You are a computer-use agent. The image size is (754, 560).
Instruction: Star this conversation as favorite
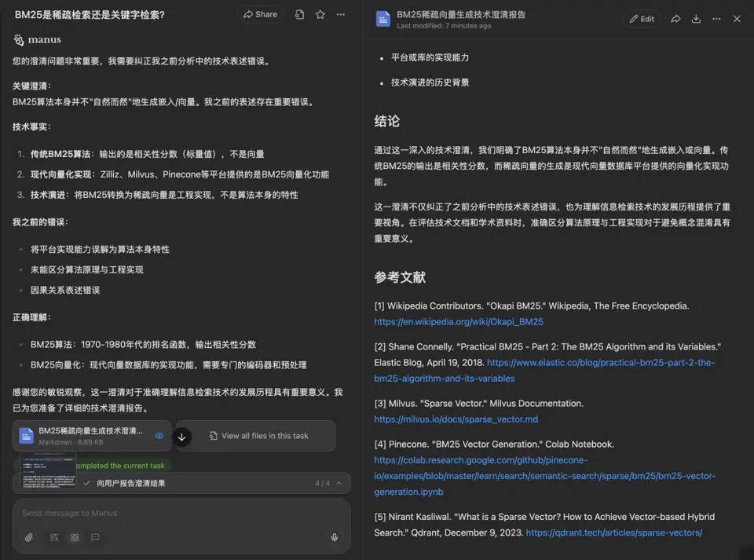[x=320, y=14]
